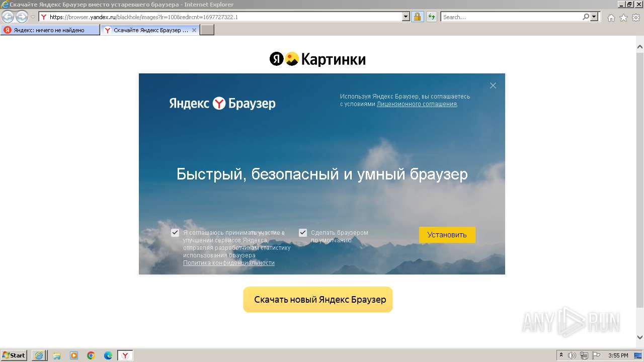Click into the Search... box
Screen dimensions: 644x362
[x=511, y=17]
